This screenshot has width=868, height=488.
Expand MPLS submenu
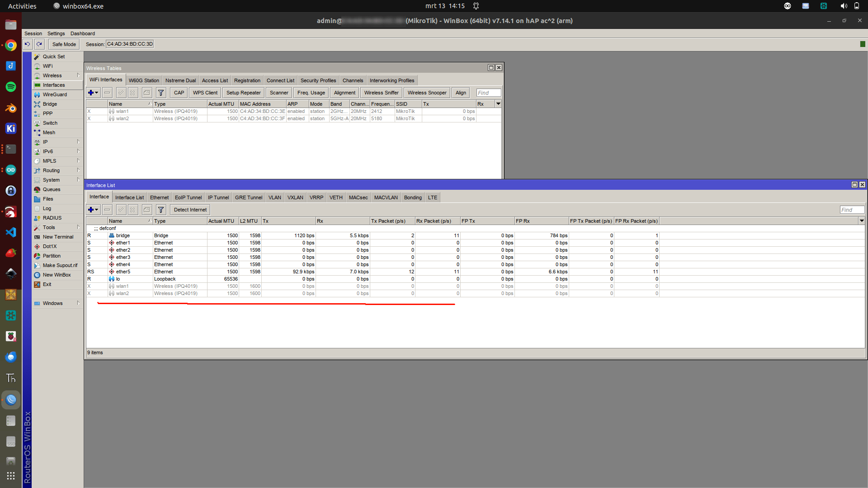coord(78,161)
